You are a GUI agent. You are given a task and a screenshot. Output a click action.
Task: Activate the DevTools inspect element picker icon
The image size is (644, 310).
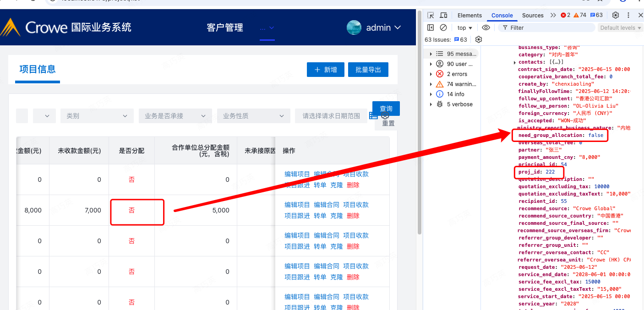tap(431, 15)
